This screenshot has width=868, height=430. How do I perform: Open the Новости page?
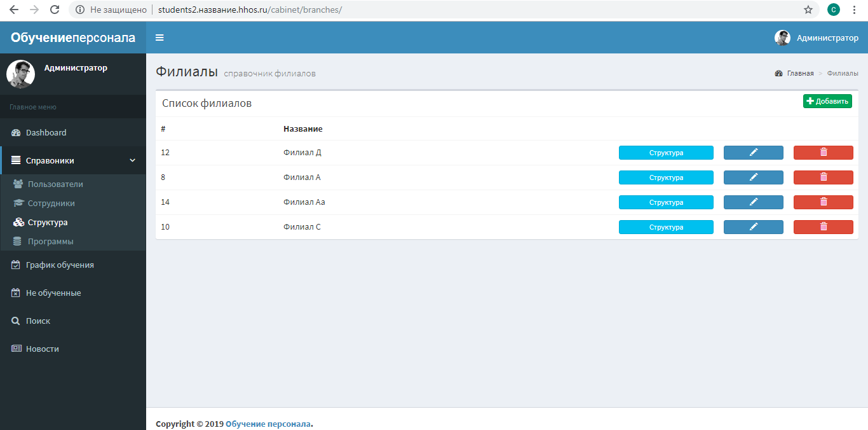(x=73, y=349)
